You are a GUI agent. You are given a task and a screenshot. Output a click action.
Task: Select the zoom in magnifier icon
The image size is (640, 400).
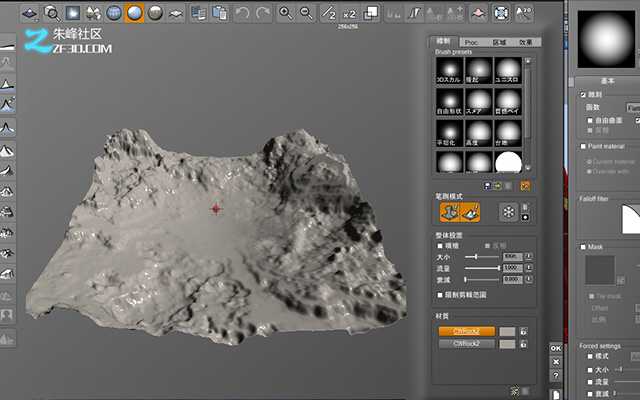pos(286,13)
